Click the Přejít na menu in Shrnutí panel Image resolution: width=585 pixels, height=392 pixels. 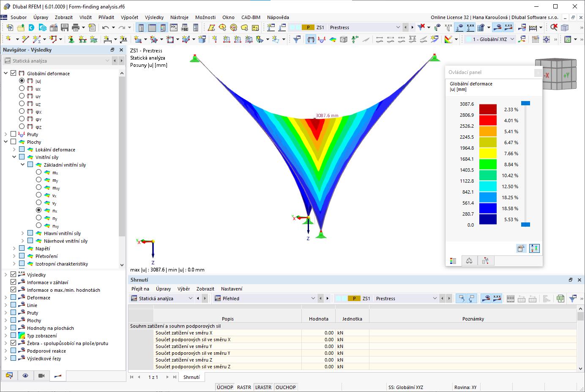pyautogui.click(x=140, y=289)
